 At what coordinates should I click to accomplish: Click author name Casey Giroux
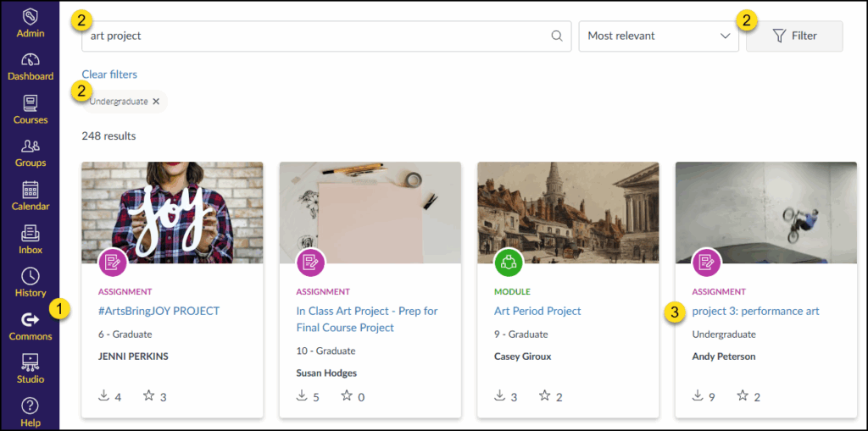522,356
